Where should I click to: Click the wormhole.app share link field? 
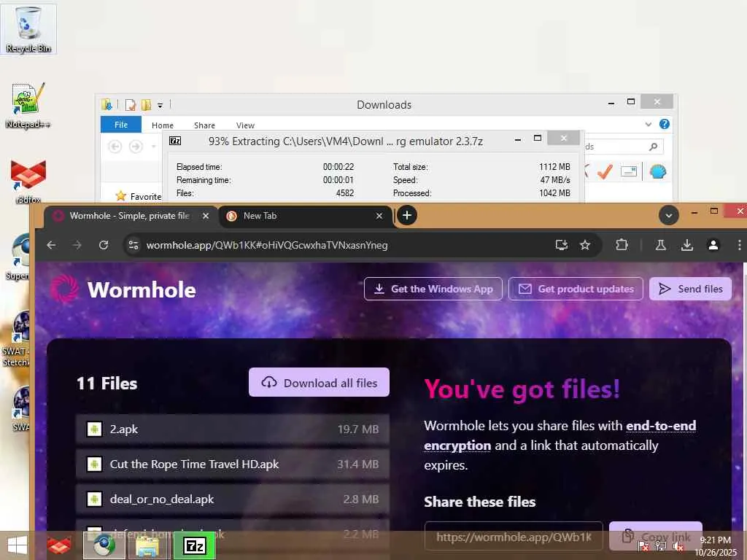[514, 537]
